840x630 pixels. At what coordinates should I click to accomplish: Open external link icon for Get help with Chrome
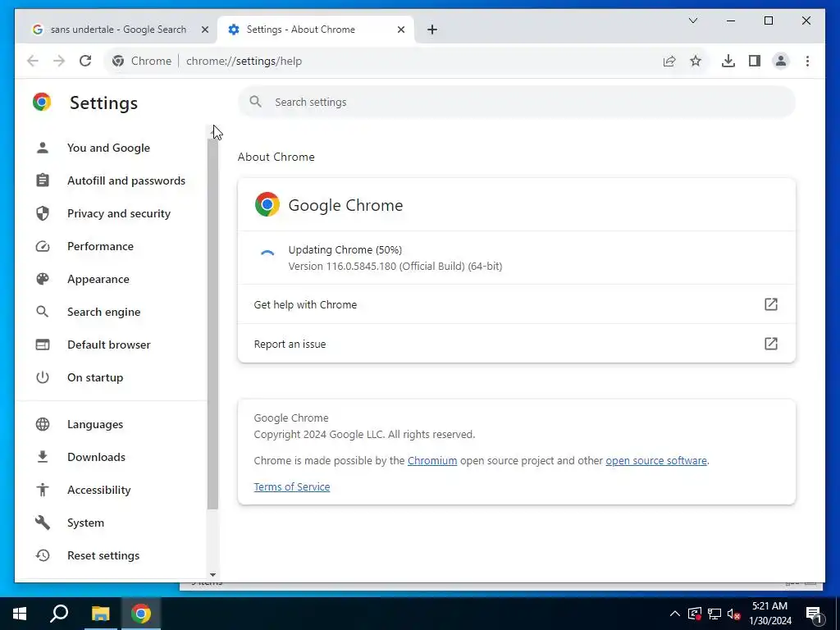[770, 304]
